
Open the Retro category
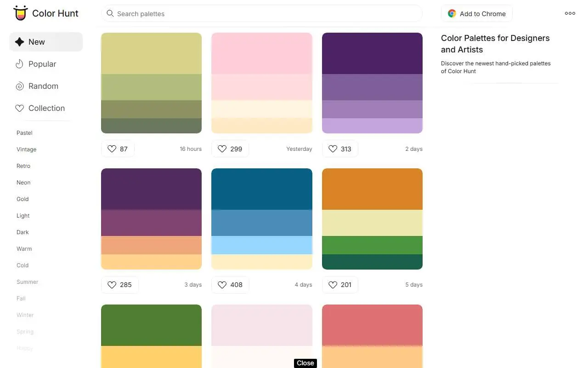point(23,166)
